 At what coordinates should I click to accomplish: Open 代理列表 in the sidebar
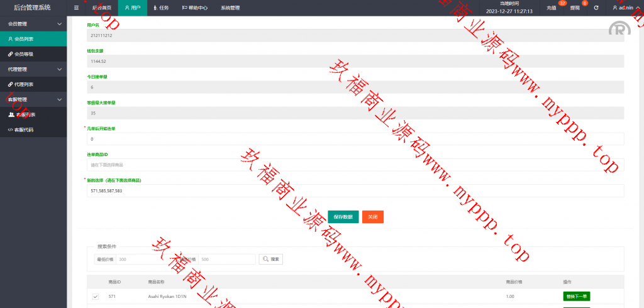coord(24,84)
